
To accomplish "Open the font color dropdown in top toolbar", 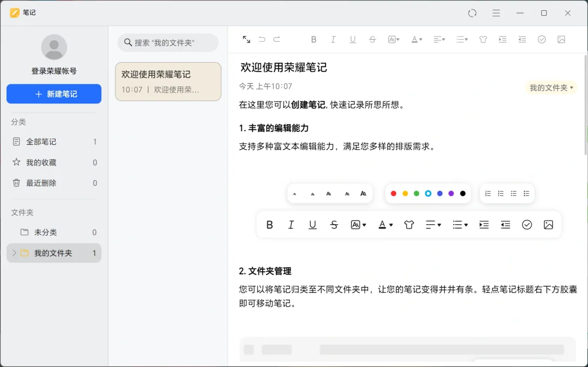I will click(x=416, y=39).
